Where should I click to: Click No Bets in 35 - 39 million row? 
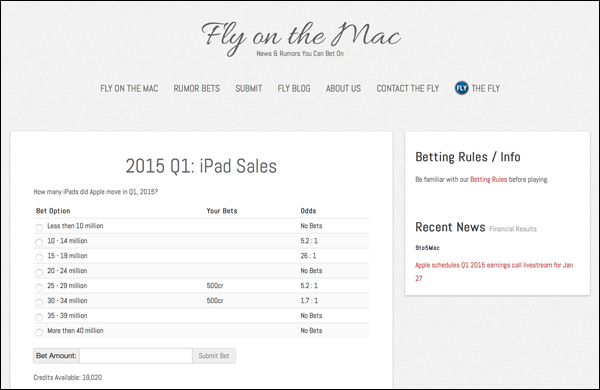pos(311,315)
